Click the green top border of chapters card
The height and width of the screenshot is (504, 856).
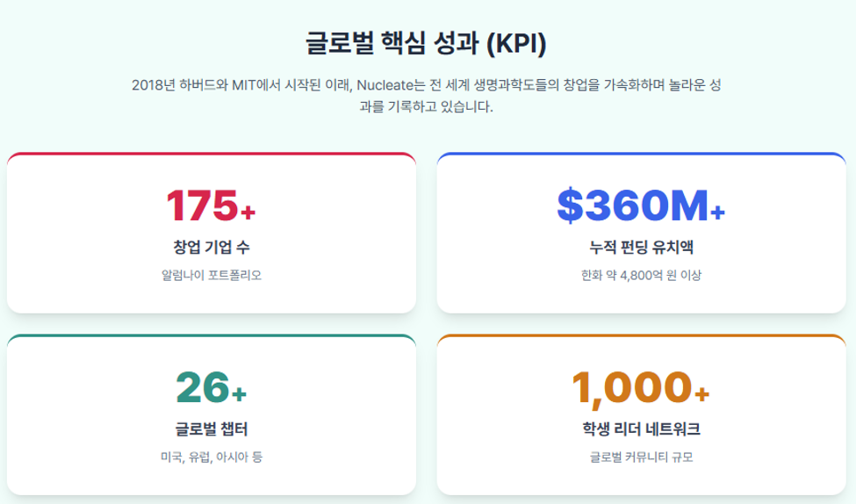pyautogui.click(x=212, y=335)
